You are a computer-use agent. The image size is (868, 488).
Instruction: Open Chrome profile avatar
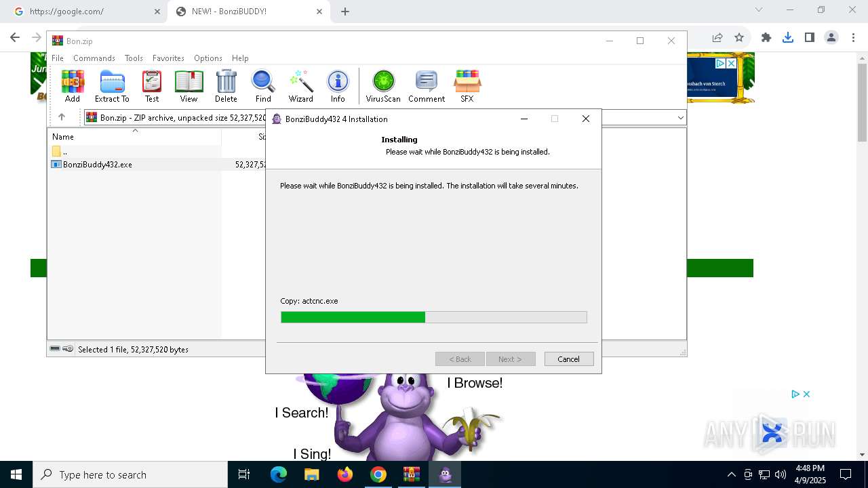[x=831, y=37]
